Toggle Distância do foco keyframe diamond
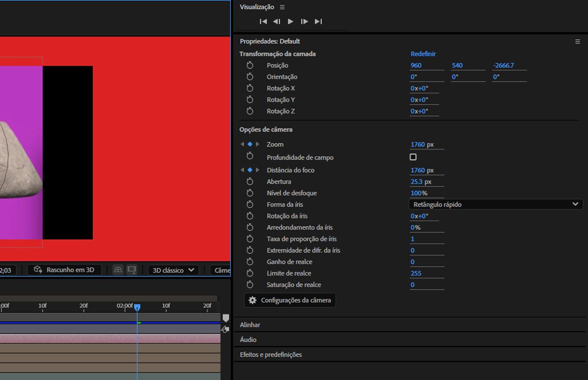Screen dimensions: 588x380 point(250,170)
